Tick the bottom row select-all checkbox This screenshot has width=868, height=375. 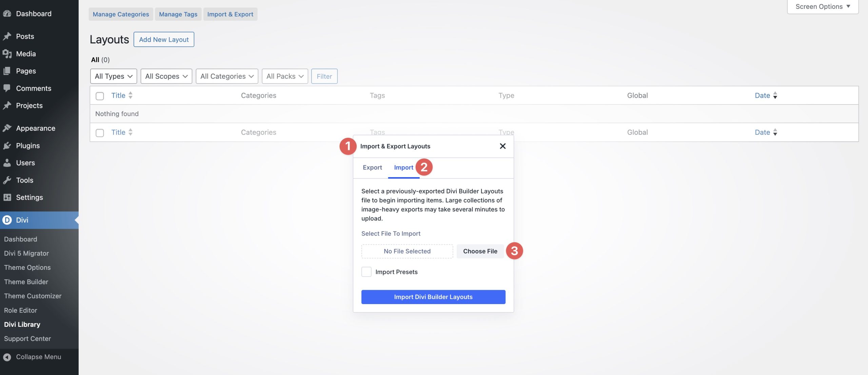point(99,133)
